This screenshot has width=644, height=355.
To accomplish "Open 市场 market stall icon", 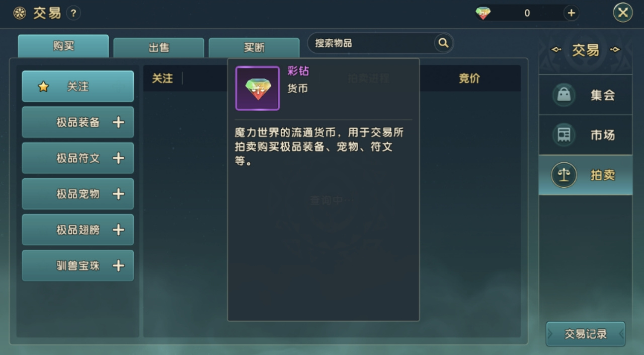I will 564,135.
